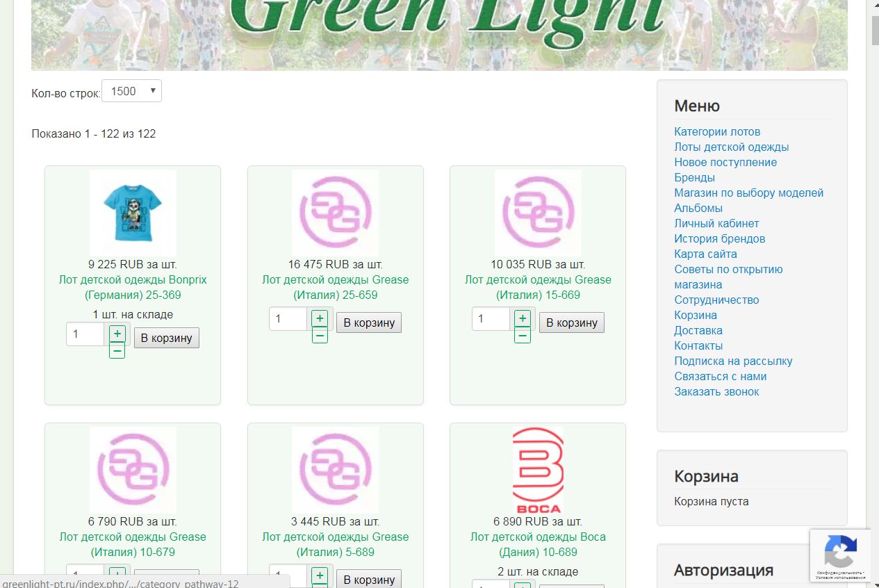
Task: Open Бренды menu link
Action: [x=694, y=177]
